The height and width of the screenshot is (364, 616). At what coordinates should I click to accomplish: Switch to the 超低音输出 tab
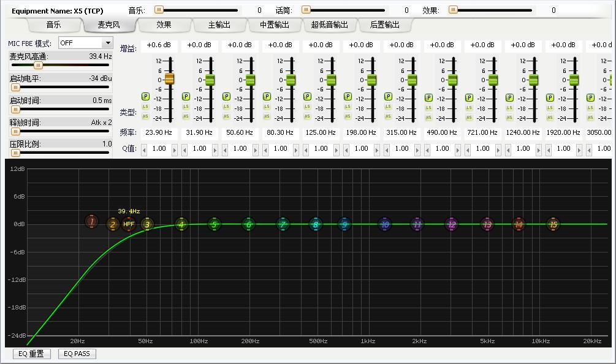point(330,25)
